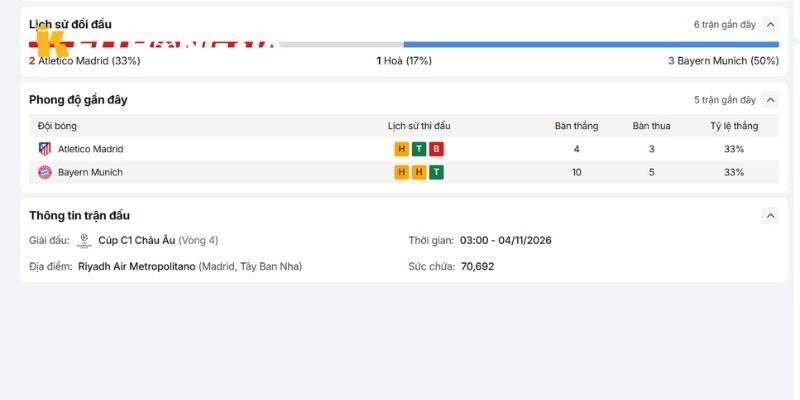Click Atletico Madrid's green T result badge

click(x=419, y=149)
